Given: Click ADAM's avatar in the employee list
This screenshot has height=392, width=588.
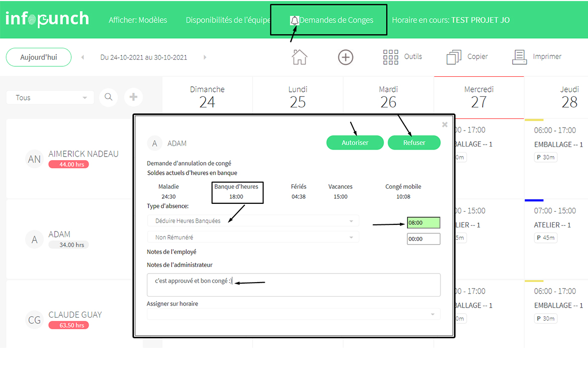Looking at the screenshot, I should tap(34, 239).
